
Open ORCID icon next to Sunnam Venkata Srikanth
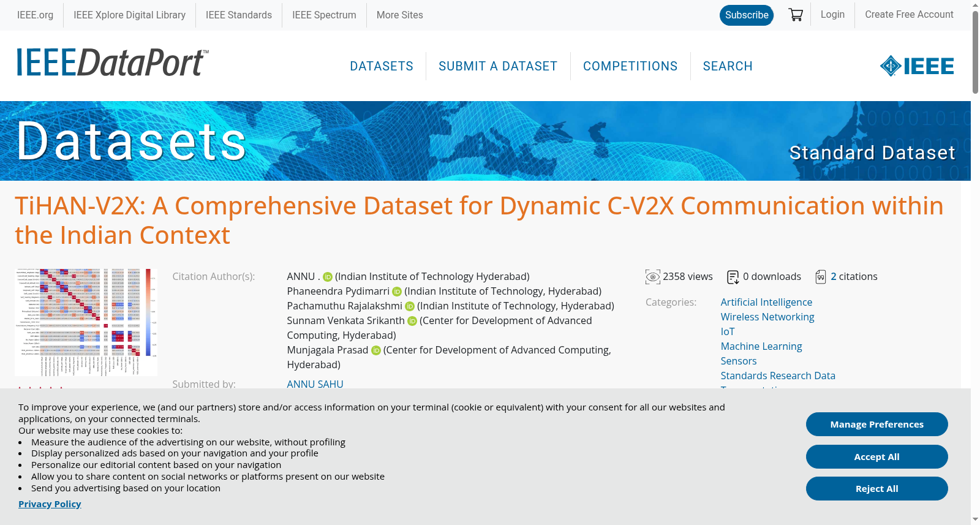point(412,321)
